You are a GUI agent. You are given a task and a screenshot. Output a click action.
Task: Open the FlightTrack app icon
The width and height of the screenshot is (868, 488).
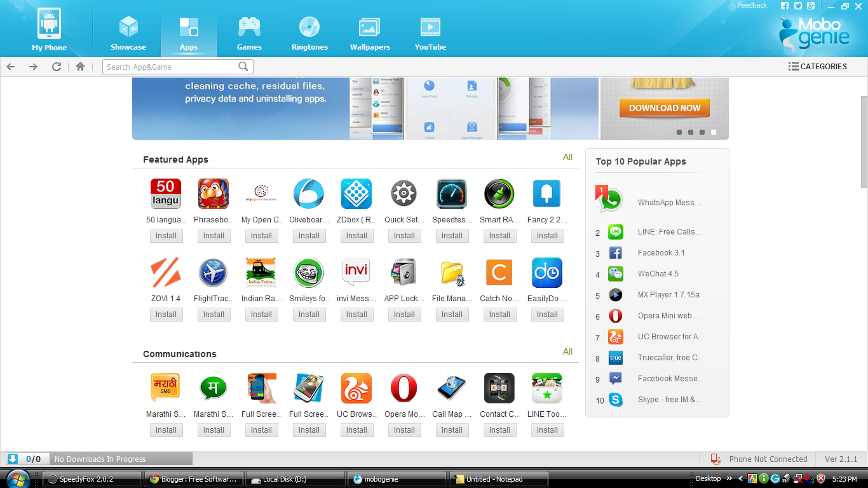214,273
